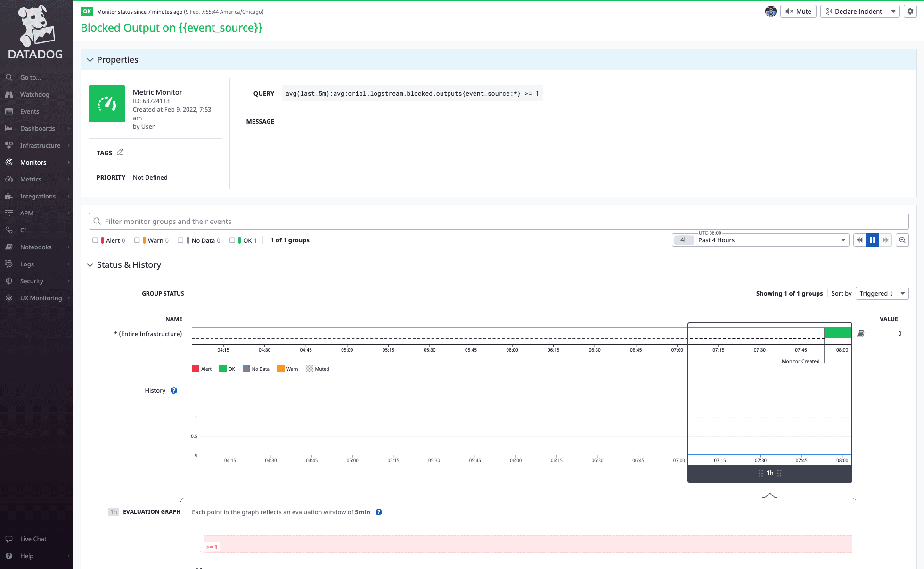Open the Dashboards sidebar menu
Viewport: 924px width, 569px height.
point(37,128)
